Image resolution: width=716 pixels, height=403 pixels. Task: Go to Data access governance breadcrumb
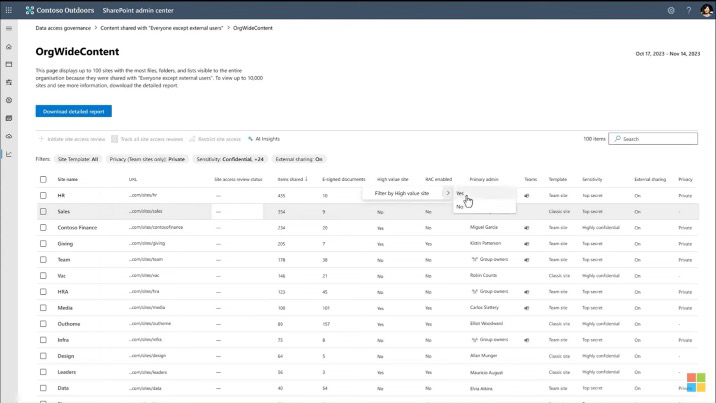click(x=63, y=28)
